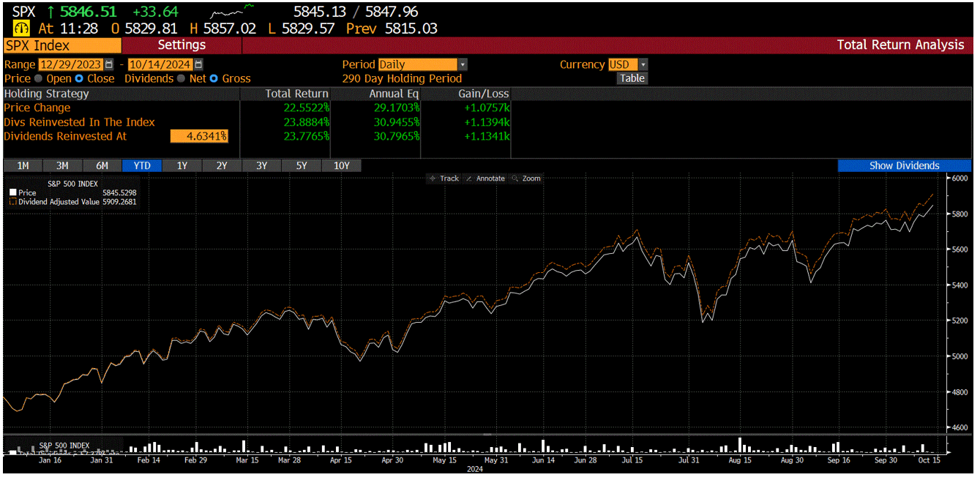
Task: Open the start date calendar picker
Action: click(108, 64)
